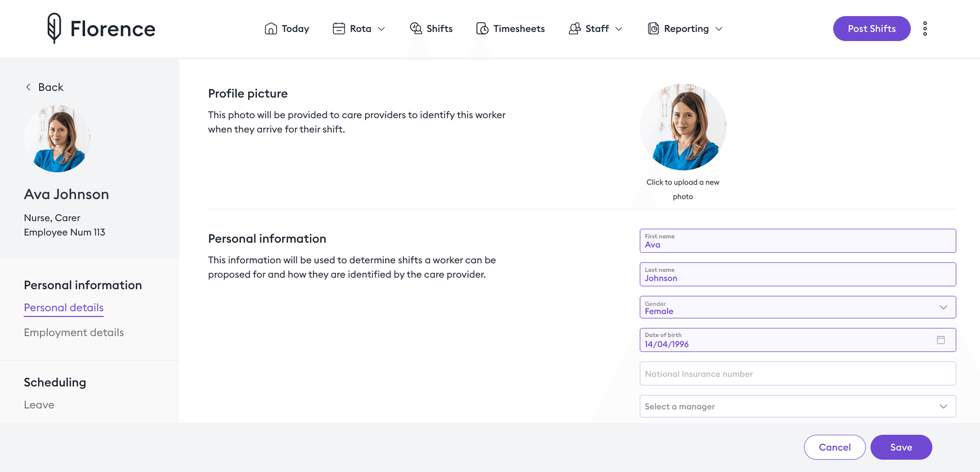Screen dimensions: 980x472
Task: Click the Post Shifts button
Action: [x=872, y=28]
